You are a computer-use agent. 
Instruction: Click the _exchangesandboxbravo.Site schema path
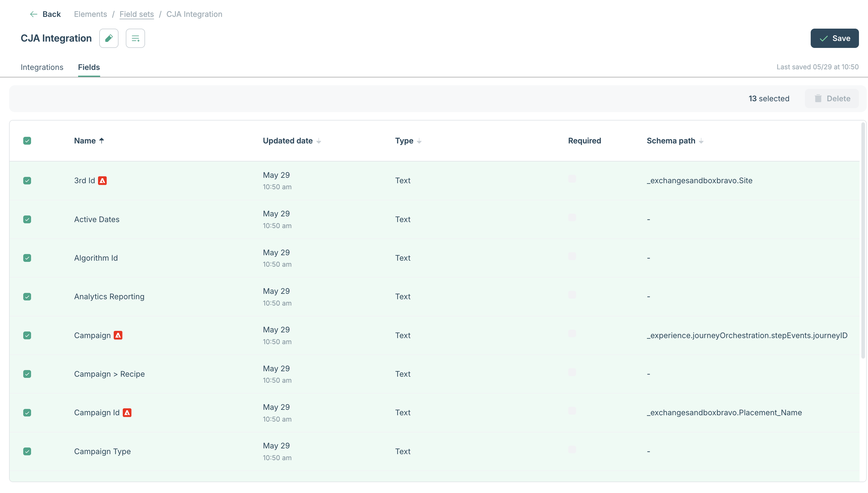coord(699,181)
